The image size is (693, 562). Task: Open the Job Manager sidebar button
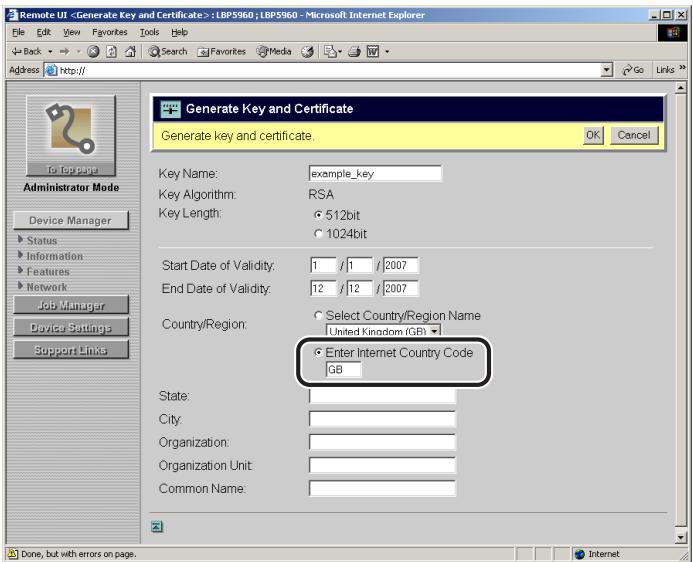(x=71, y=305)
